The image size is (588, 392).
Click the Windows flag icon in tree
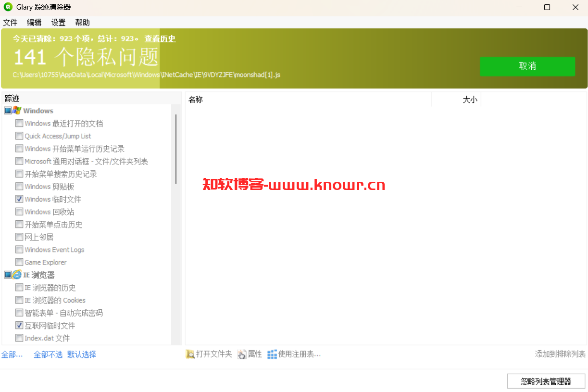coord(17,111)
